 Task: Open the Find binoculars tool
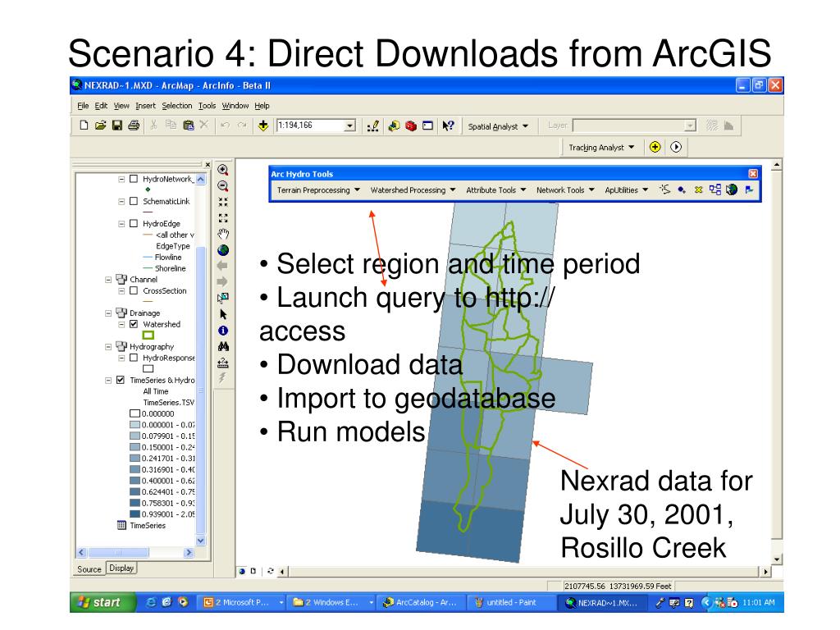coord(223,347)
